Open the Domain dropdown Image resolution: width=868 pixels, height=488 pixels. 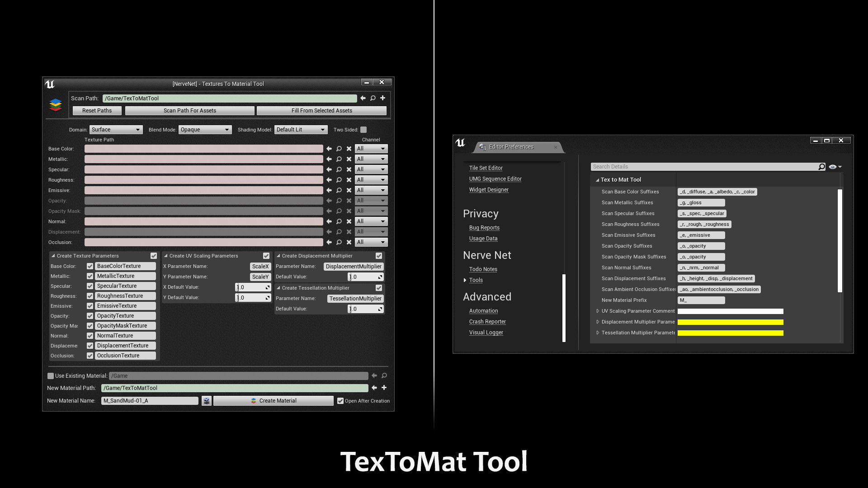(x=116, y=130)
